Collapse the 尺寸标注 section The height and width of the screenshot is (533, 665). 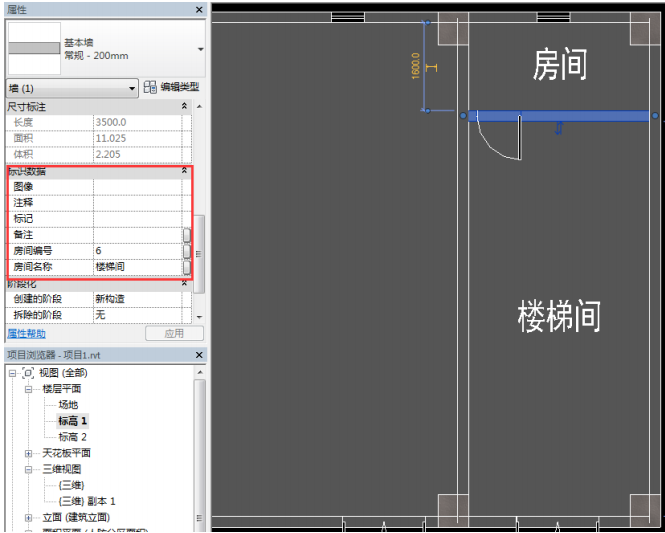click(x=184, y=106)
